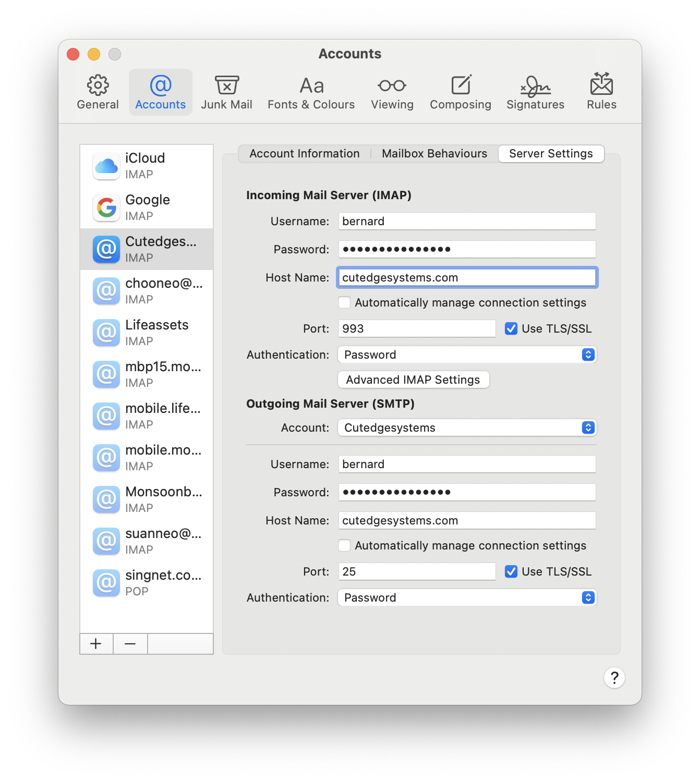This screenshot has height=782, width=700.
Task: Open Rules preferences envelope icon
Action: (601, 84)
